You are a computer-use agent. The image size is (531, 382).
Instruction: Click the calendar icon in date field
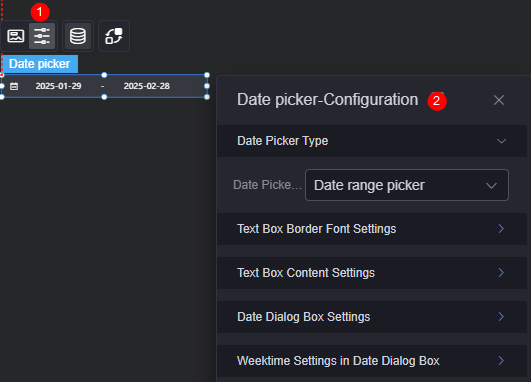[14, 86]
